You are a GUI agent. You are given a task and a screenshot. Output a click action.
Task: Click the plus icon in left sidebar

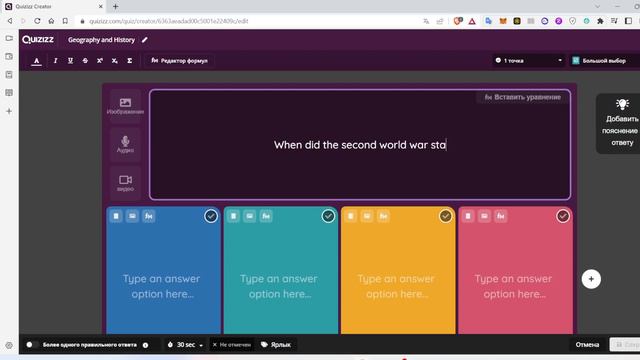click(9, 111)
